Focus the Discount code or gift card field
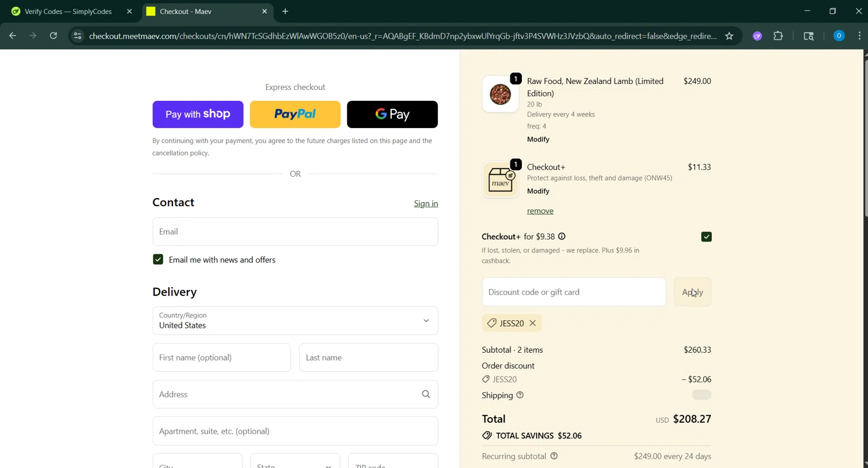Screen dimensions: 868x468 click(574, 292)
